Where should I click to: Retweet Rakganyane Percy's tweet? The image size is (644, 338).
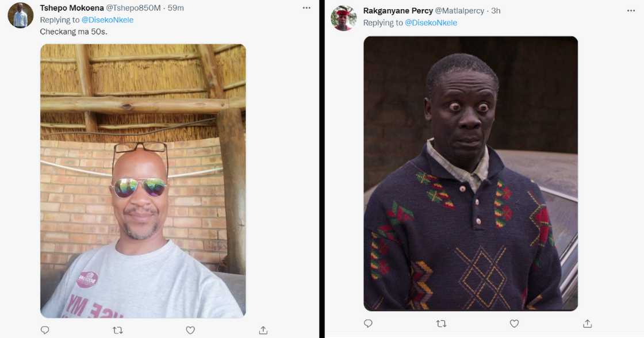click(441, 324)
